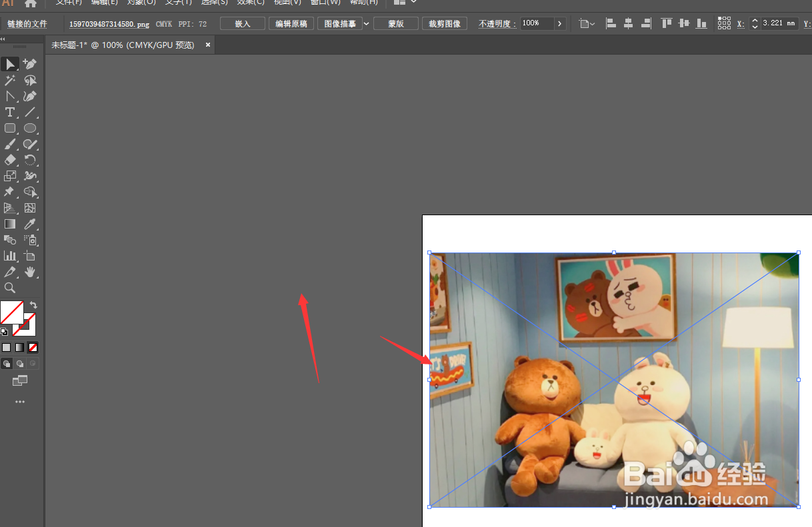This screenshot has width=812, height=527.
Task: Set paint type to solid Color
Action: pyautogui.click(x=7, y=347)
